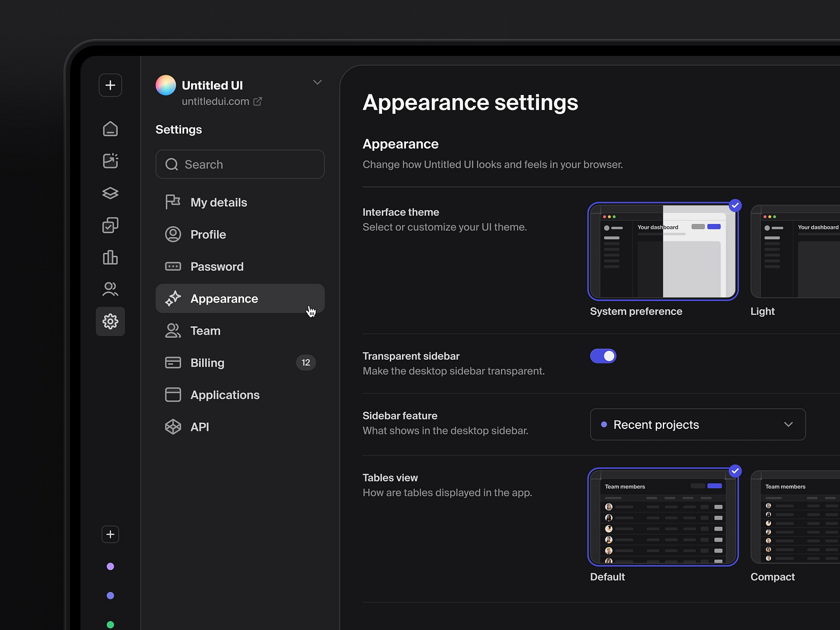Click the plus icon at the top of the rail
This screenshot has width=840, height=630.
[x=110, y=85]
